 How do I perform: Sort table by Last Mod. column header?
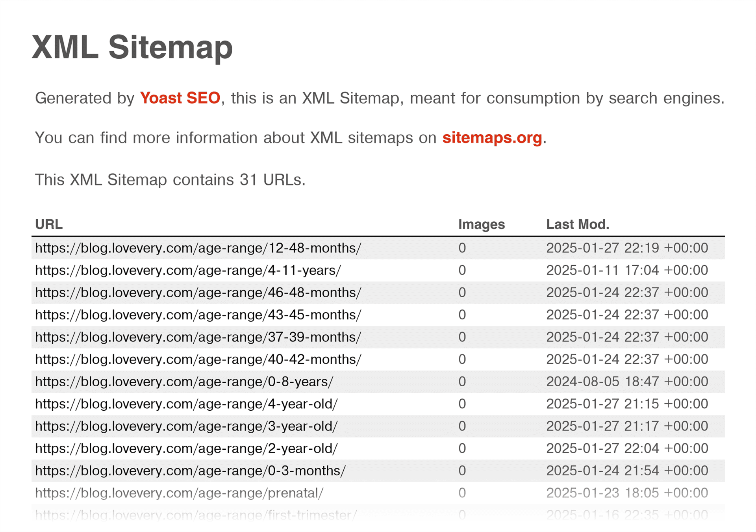(x=577, y=224)
